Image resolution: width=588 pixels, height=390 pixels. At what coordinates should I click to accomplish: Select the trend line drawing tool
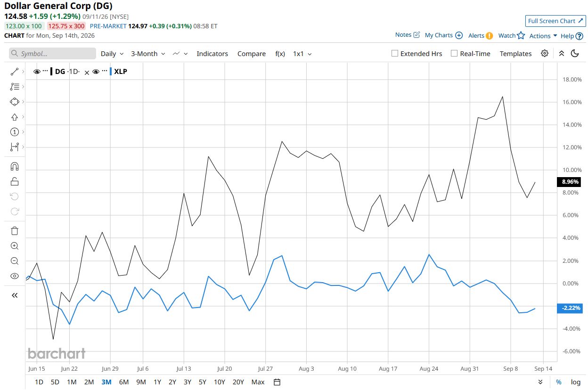point(14,72)
